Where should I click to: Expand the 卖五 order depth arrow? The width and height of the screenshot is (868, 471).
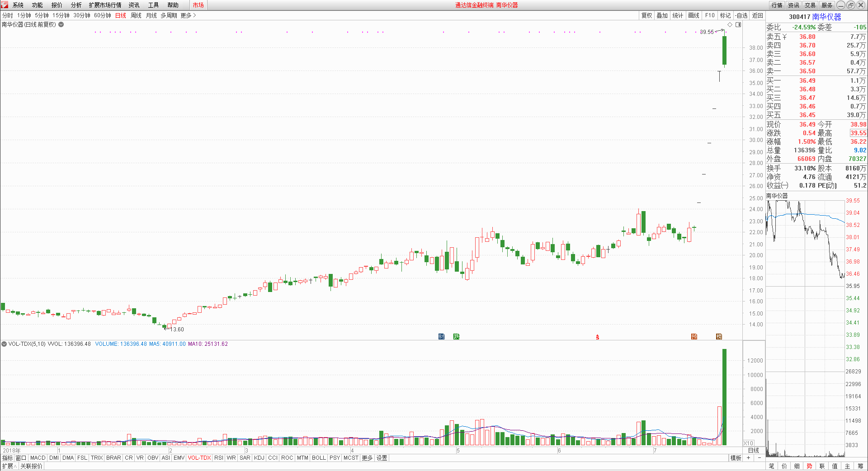785,37
